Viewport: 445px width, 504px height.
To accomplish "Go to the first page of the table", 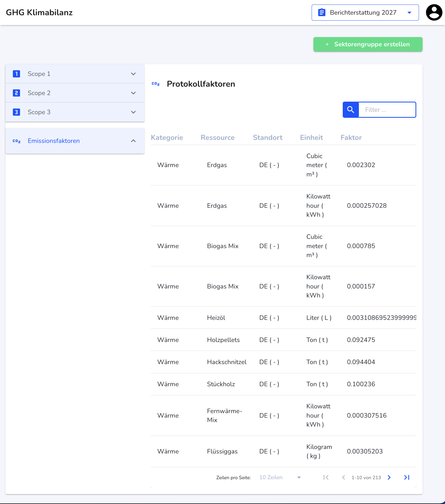I will 326,477.
